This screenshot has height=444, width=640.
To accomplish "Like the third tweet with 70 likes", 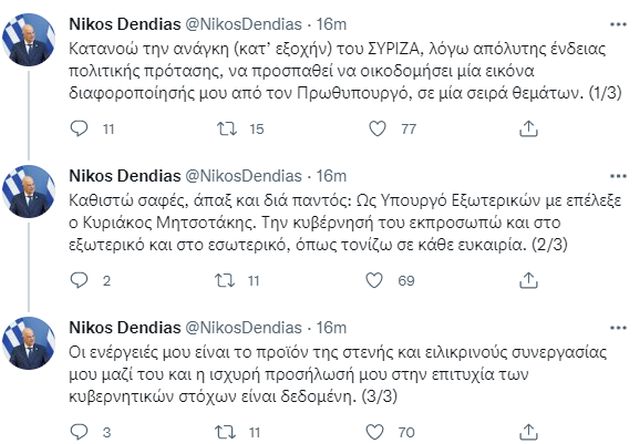I will click(377, 432).
